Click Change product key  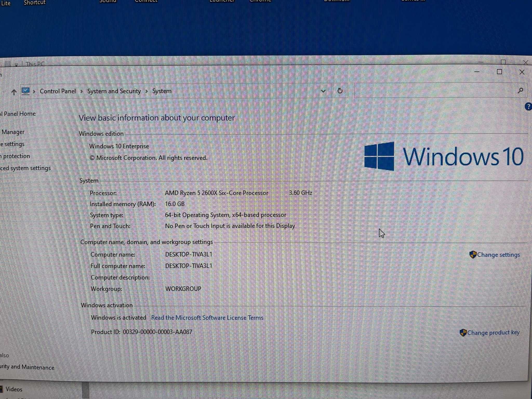click(x=493, y=332)
